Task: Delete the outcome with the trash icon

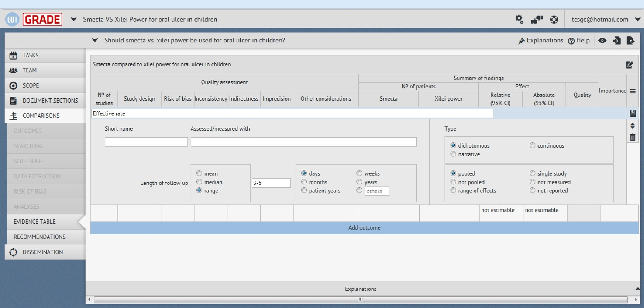Action: pos(633,137)
